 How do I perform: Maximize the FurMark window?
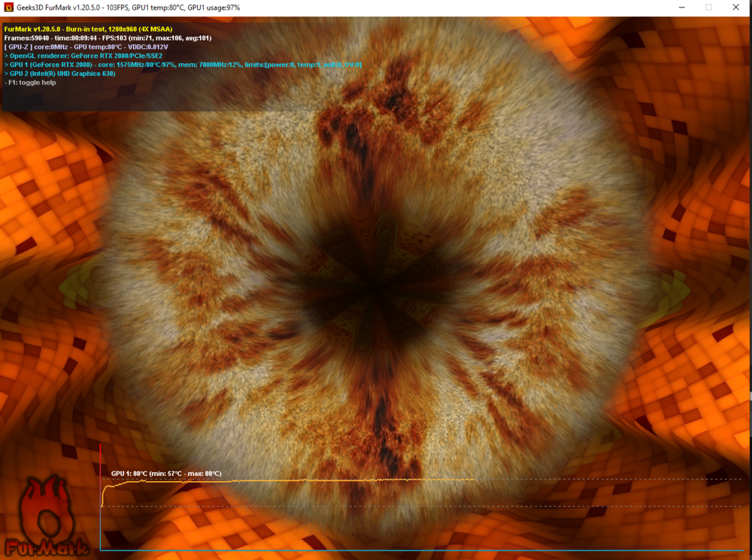click(x=708, y=8)
